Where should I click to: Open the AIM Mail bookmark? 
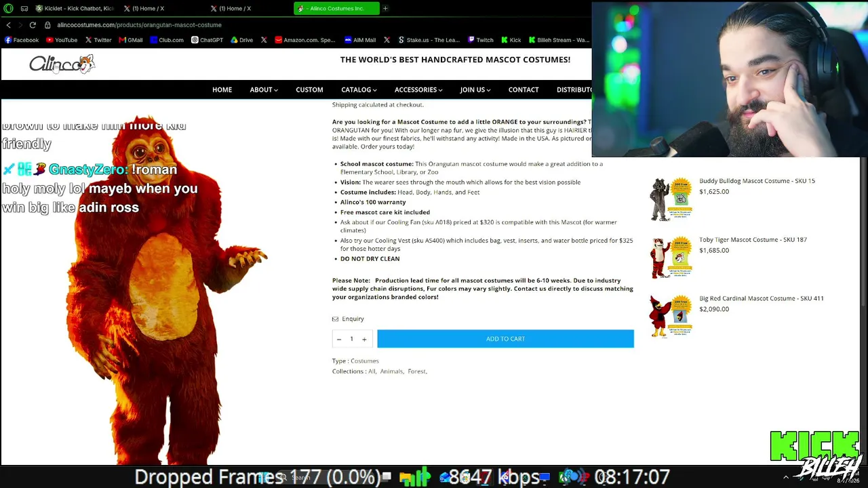pyautogui.click(x=360, y=40)
